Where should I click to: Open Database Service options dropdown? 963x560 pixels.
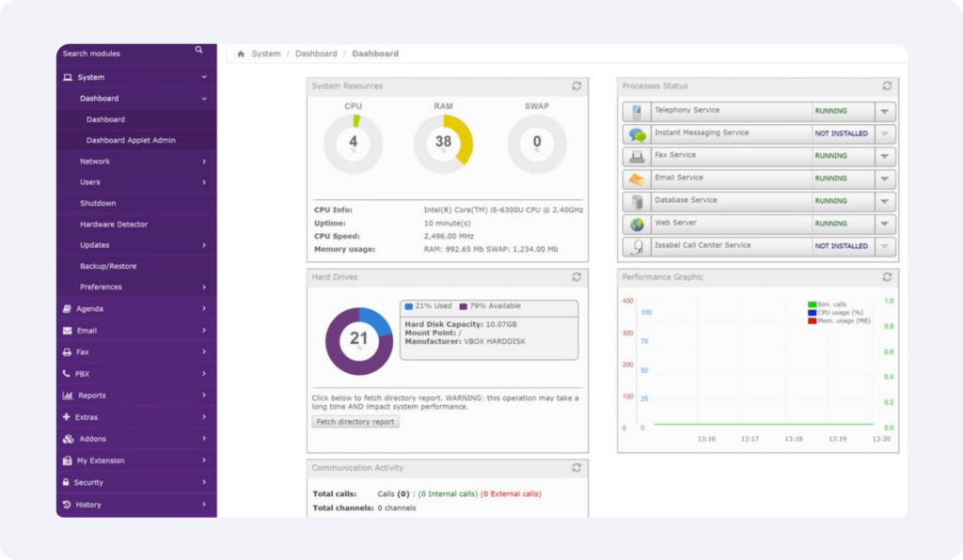point(884,202)
